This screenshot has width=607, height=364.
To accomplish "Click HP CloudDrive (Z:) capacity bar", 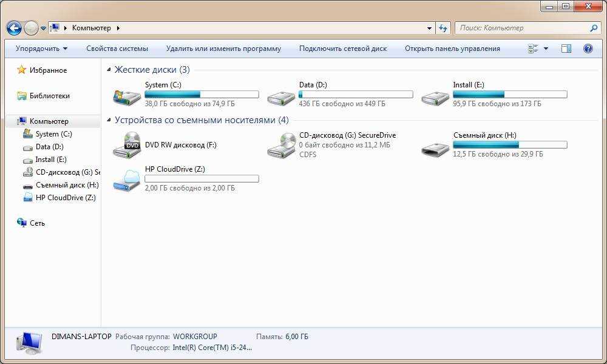I will (x=202, y=179).
